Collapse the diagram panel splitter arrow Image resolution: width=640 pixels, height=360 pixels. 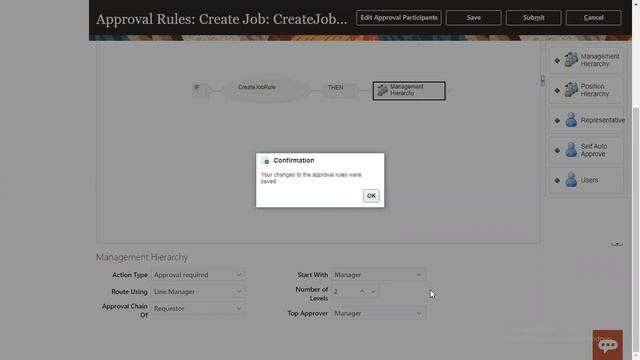point(617,244)
